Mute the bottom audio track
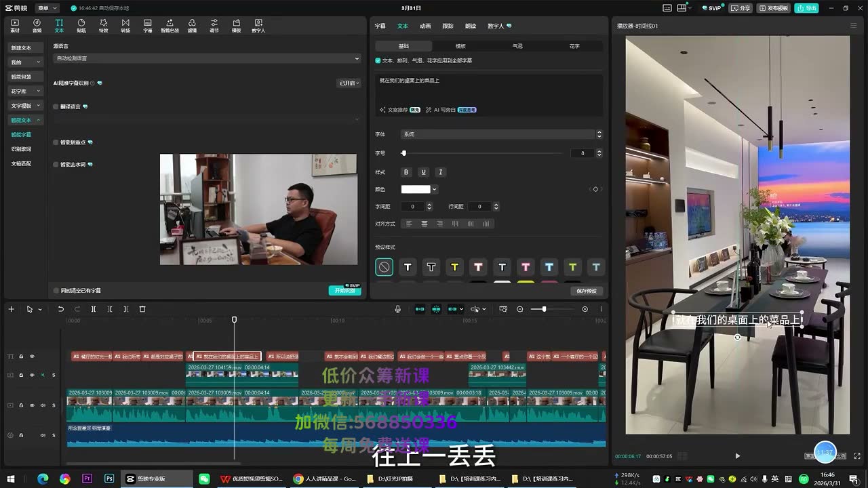This screenshot has height=488, width=868. click(x=43, y=435)
